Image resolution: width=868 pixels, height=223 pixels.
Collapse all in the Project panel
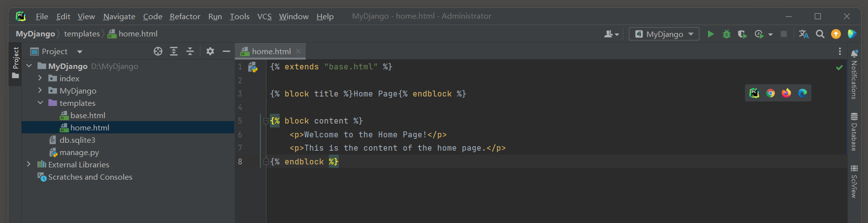click(x=190, y=51)
